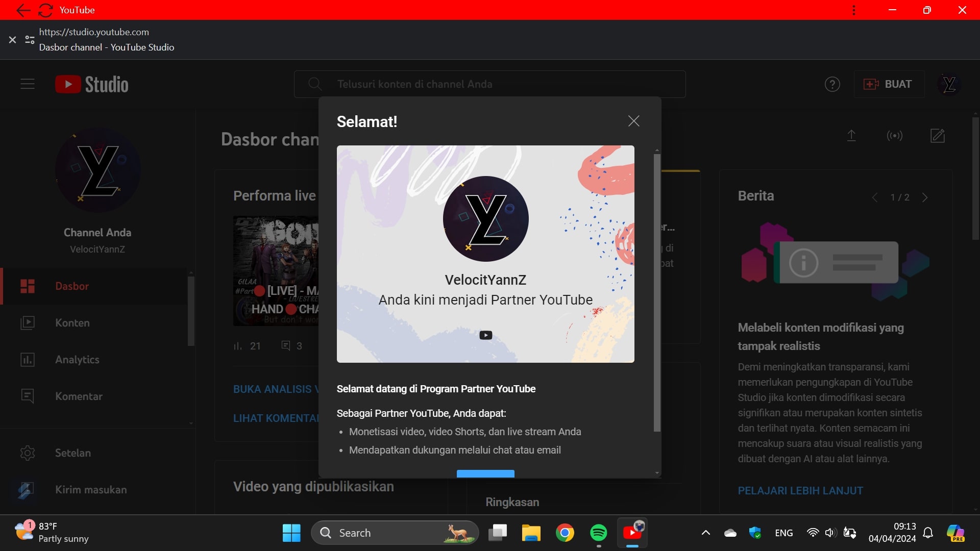This screenshot has height=551, width=980.
Task: Click the live stream video thumbnail
Action: (x=276, y=270)
